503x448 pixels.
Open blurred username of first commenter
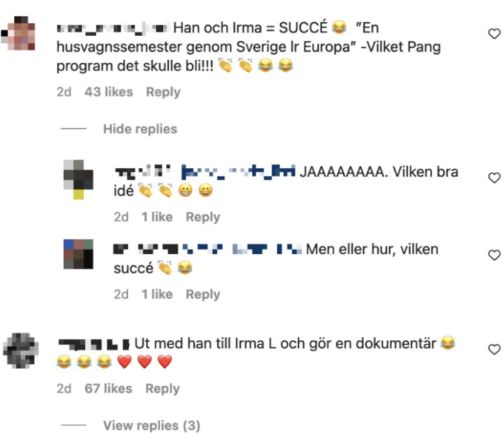pos(113,28)
